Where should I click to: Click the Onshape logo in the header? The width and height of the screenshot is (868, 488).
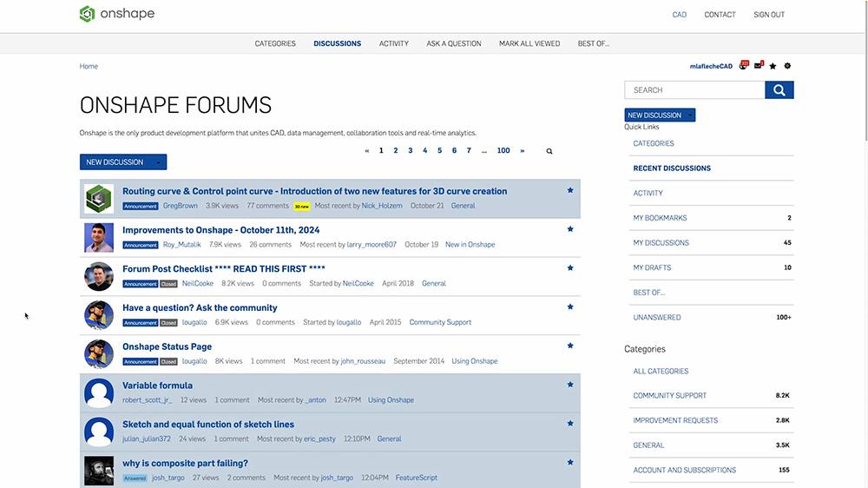tap(116, 14)
